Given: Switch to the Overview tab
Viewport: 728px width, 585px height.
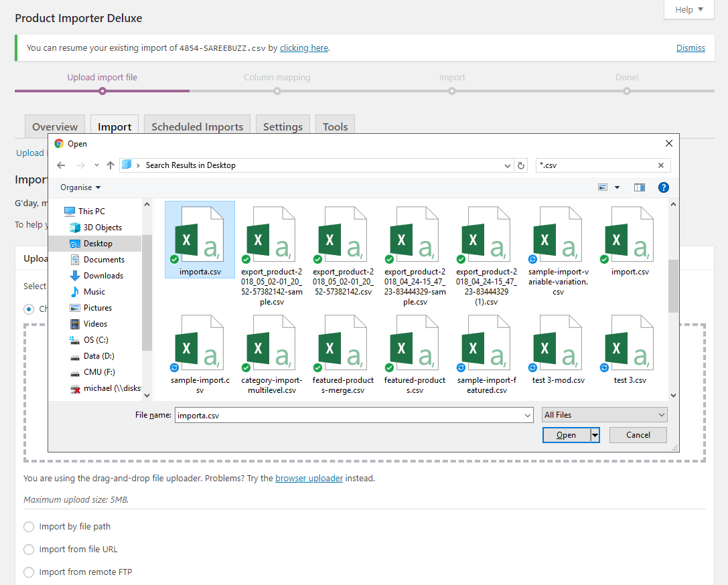Looking at the screenshot, I should point(55,127).
